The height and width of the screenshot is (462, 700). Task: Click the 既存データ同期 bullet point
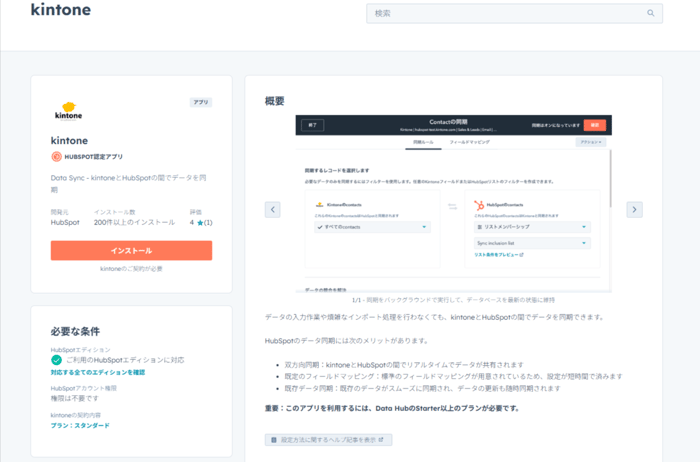422,388
